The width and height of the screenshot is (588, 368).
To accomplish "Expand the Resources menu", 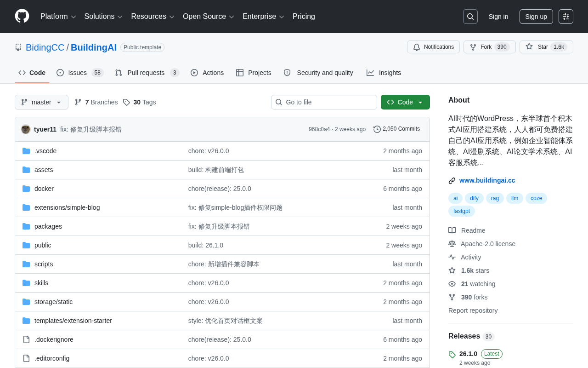I will pyautogui.click(x=153, y=17).
